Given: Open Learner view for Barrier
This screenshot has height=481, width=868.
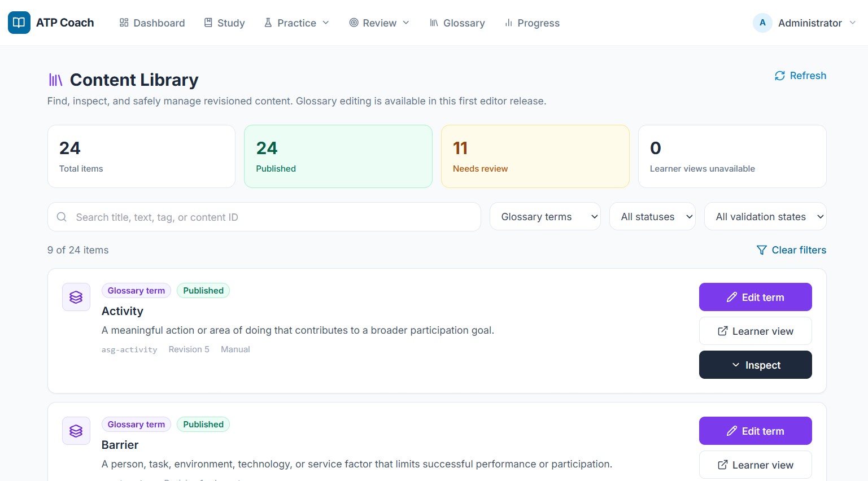Looking at the screenshot, I should (756, 465).
